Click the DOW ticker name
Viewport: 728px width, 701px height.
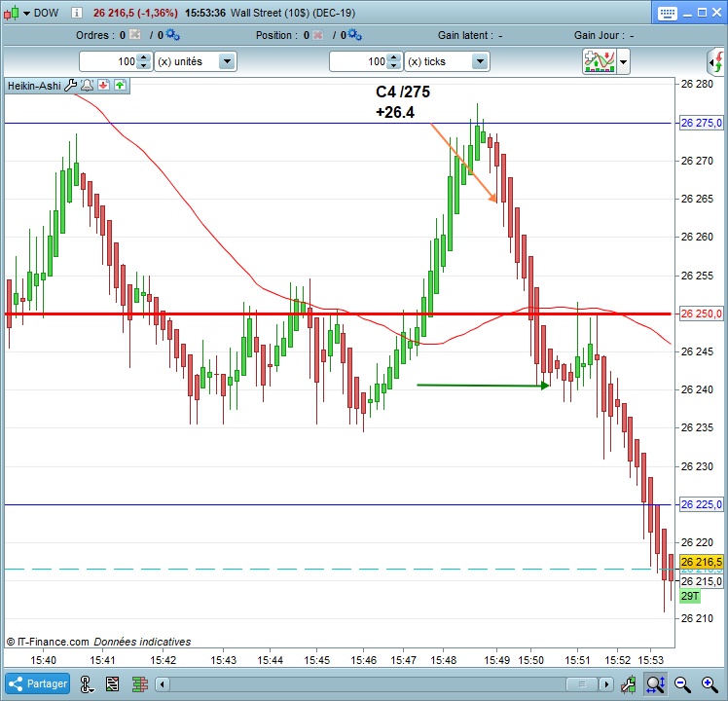[x=47, y=13]
